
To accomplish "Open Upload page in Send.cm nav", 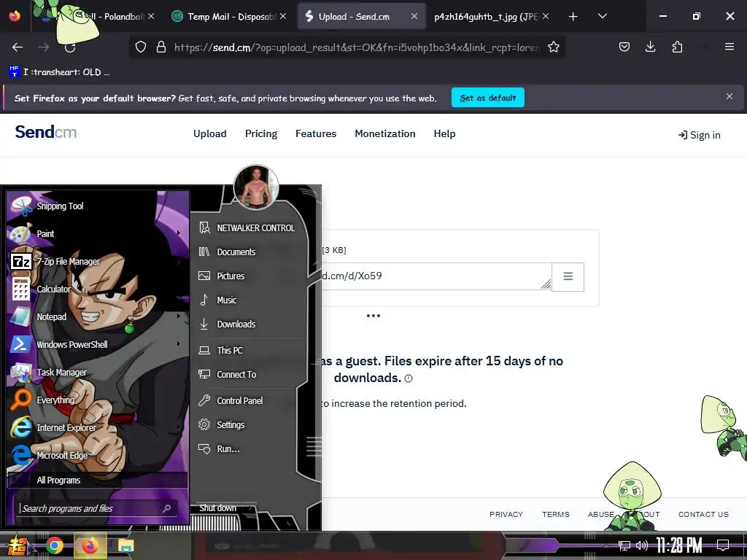I will (209, 134).
